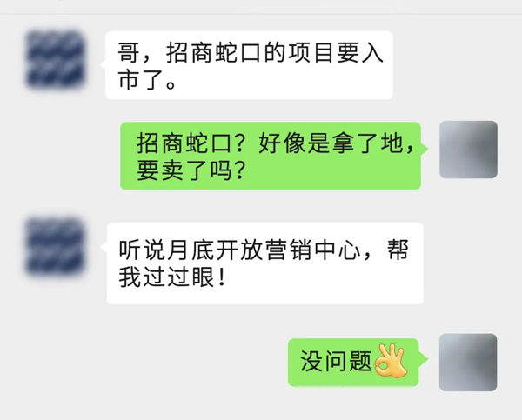Viewport: 522px width, 420px height.
Task: Open the blue avatar beside '听说月底开放营销中心'
Action: (56, 247)
